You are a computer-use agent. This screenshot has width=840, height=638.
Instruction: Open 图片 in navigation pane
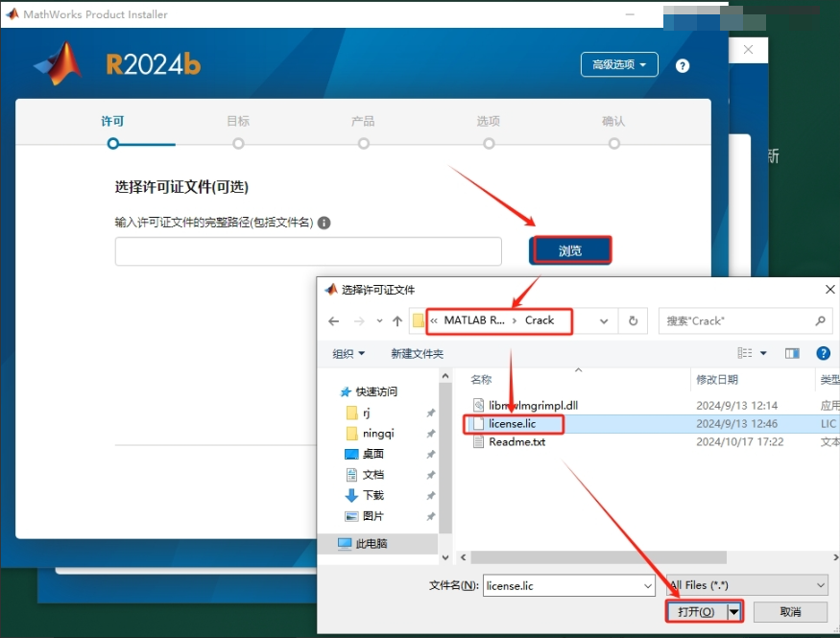[x=372, y=516]
